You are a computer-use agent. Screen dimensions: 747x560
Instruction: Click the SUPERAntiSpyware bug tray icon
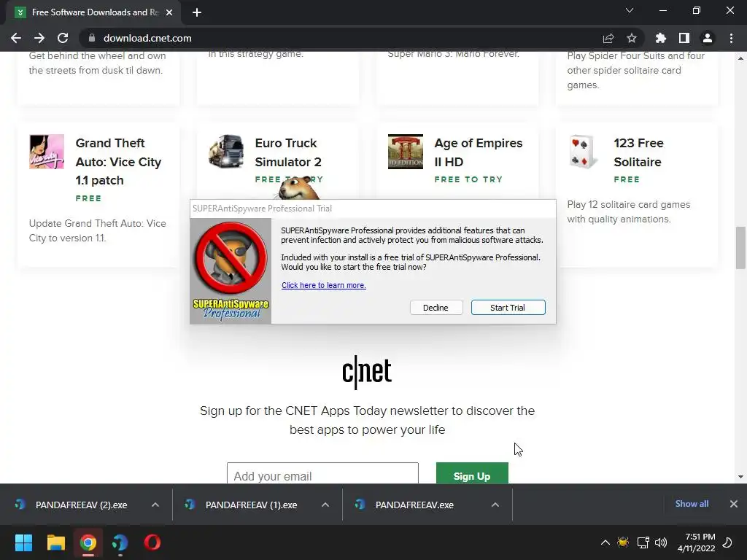(623, 542)
